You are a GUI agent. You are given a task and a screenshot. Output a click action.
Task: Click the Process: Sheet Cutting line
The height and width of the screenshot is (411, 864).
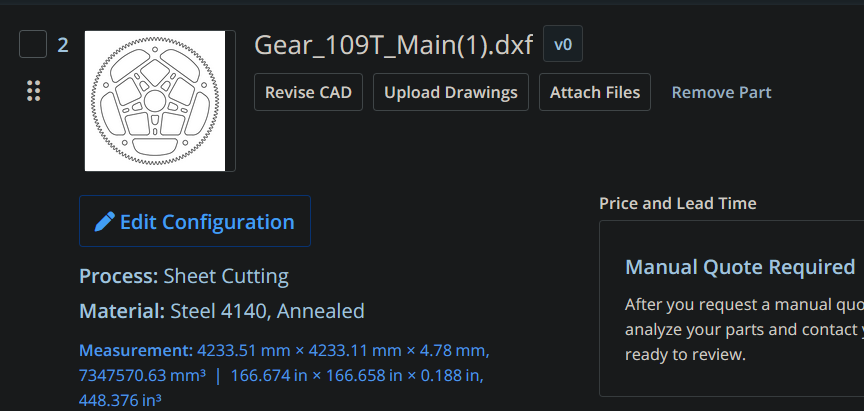coord(184,276)
